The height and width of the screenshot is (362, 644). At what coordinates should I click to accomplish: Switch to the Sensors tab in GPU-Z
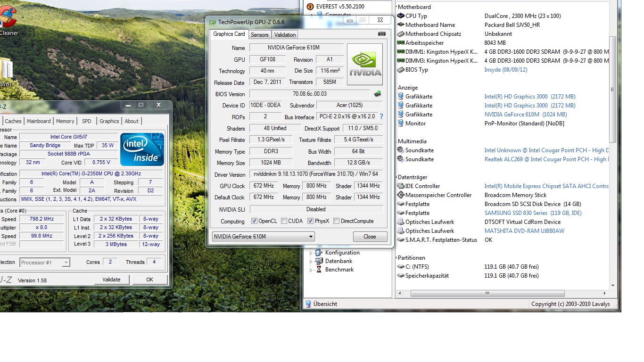click(259, 35)
